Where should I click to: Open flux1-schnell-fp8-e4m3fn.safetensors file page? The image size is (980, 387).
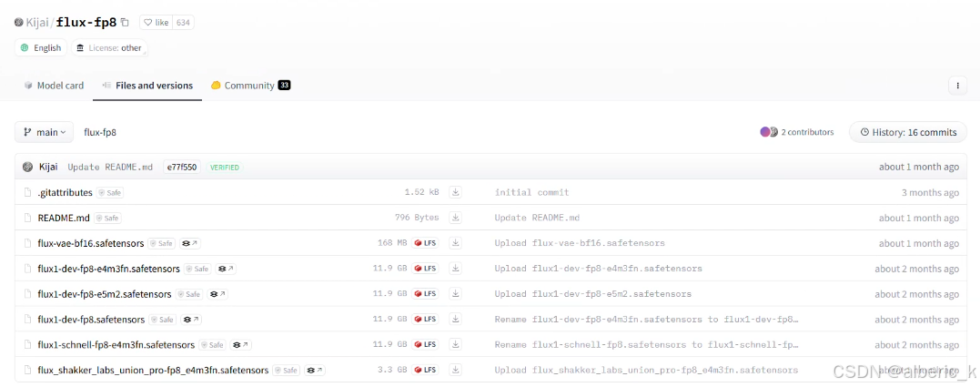[116, 344]
